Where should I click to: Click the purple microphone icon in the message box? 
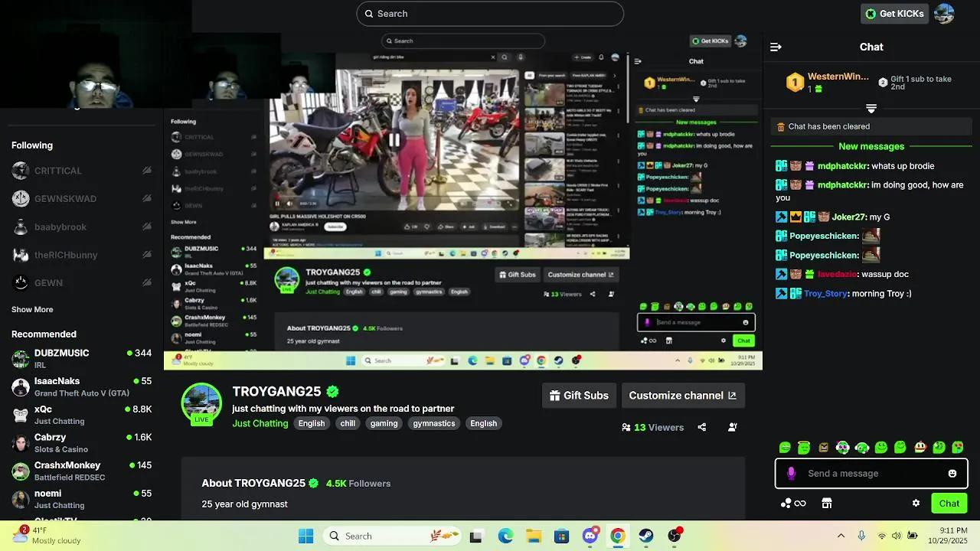pyautogui.click(x=792, y=474)
